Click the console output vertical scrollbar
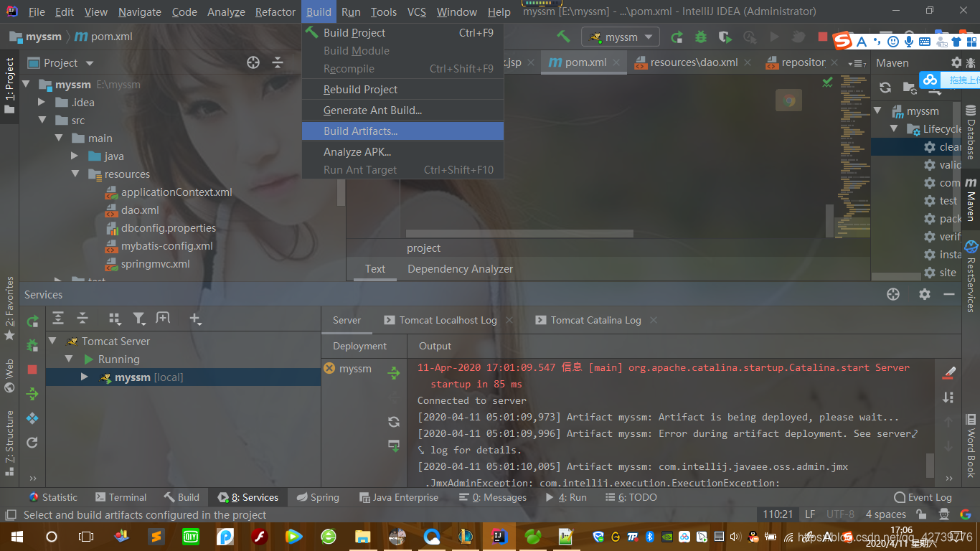 pyautogui.click(x=930, y=464)
